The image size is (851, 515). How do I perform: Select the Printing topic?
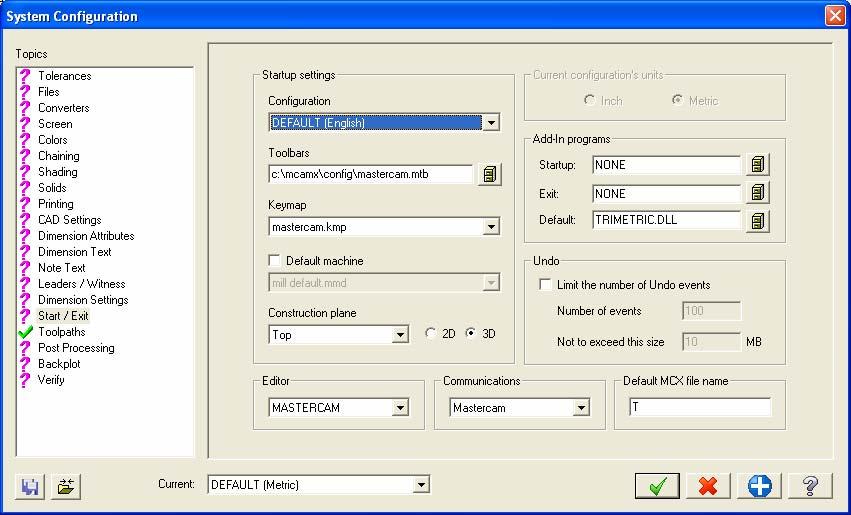pyautogui.click(x=55, y=204)
